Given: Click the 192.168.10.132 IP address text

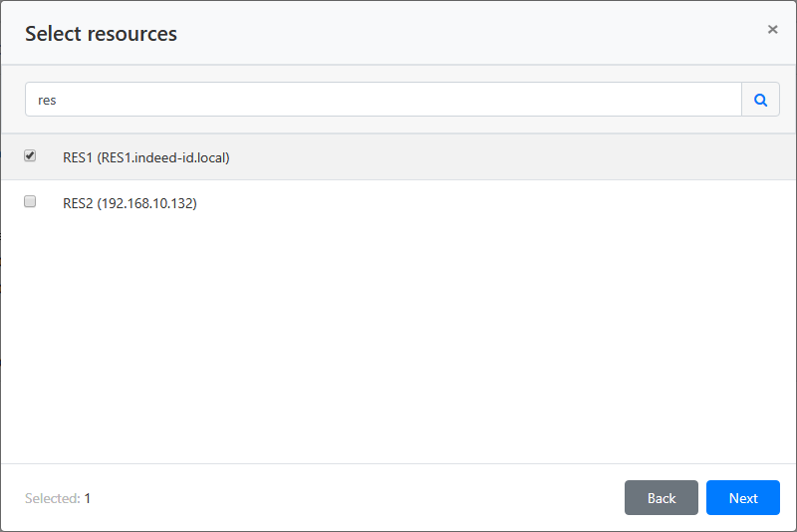Looking at the screenshot, I should click(x=146, y=203).
